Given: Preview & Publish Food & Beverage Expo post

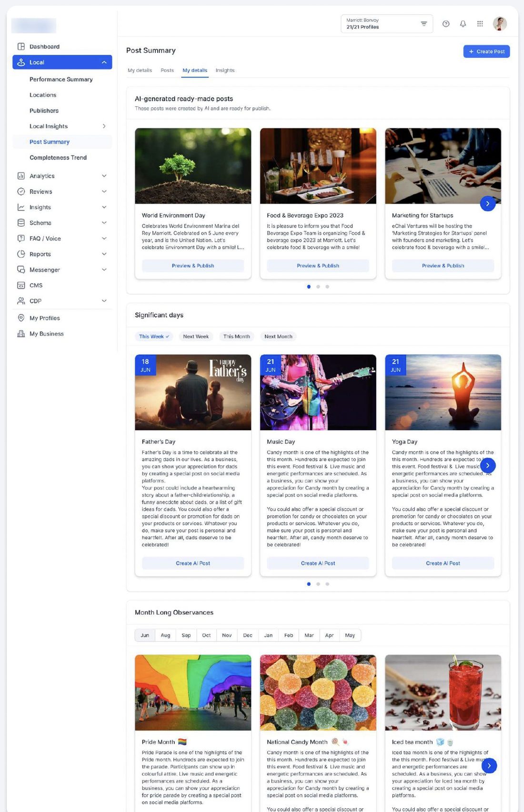Looking at the screenshot, I should click(318, 266).
